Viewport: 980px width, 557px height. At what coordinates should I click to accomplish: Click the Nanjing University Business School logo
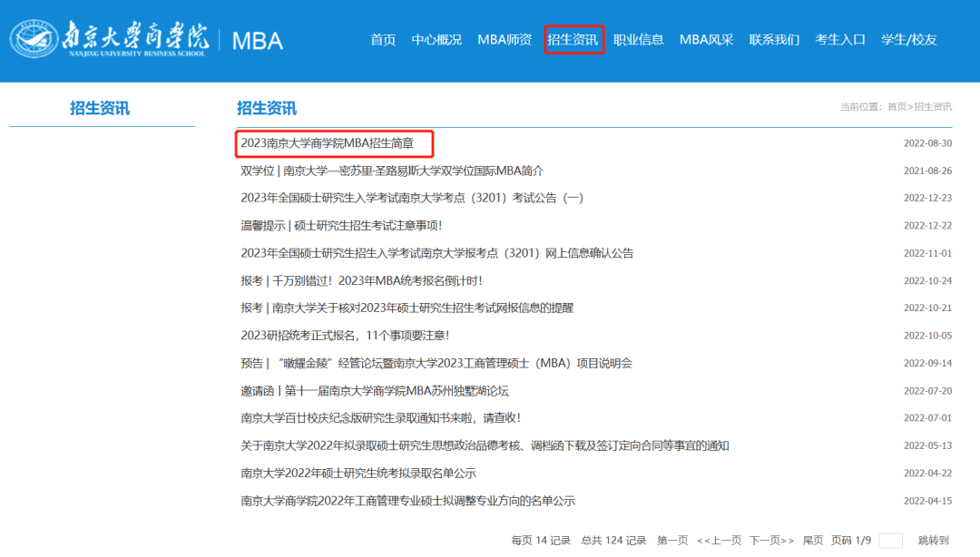click(x=110, y=39)
